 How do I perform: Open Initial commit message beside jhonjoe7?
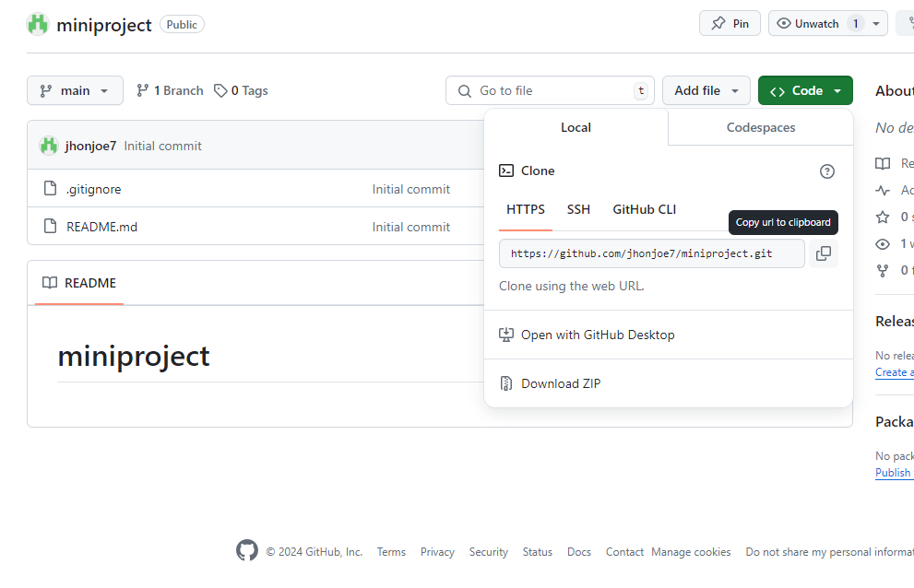pyautogui.click(x=162, y=146)
